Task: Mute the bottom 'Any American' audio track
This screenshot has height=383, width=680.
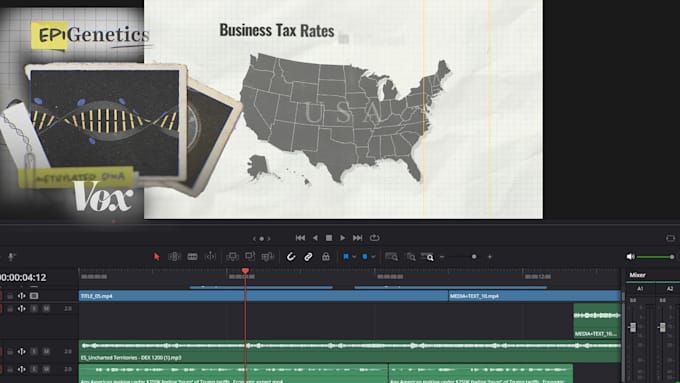Action: tap(46, 369)
